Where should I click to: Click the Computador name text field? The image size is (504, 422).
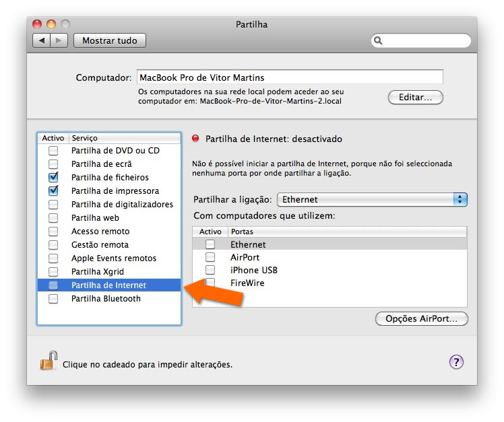tap(290, 77)
